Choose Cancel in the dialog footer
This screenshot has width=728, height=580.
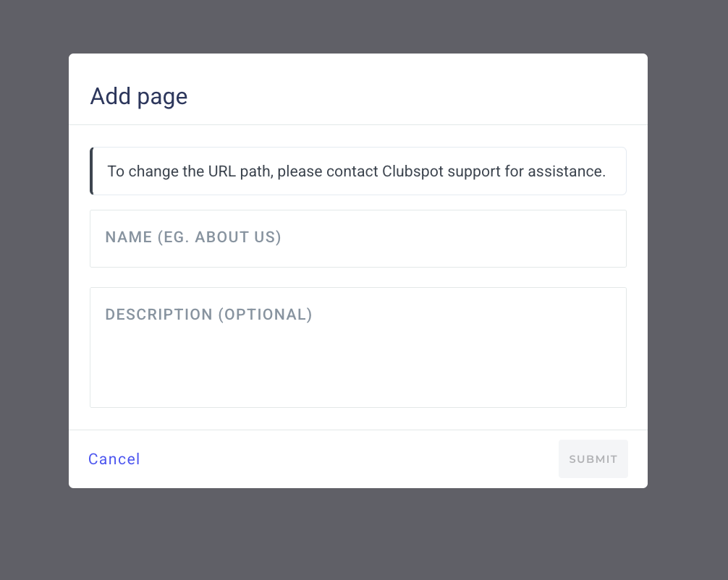pyautogui.click(x=114, y=459)
